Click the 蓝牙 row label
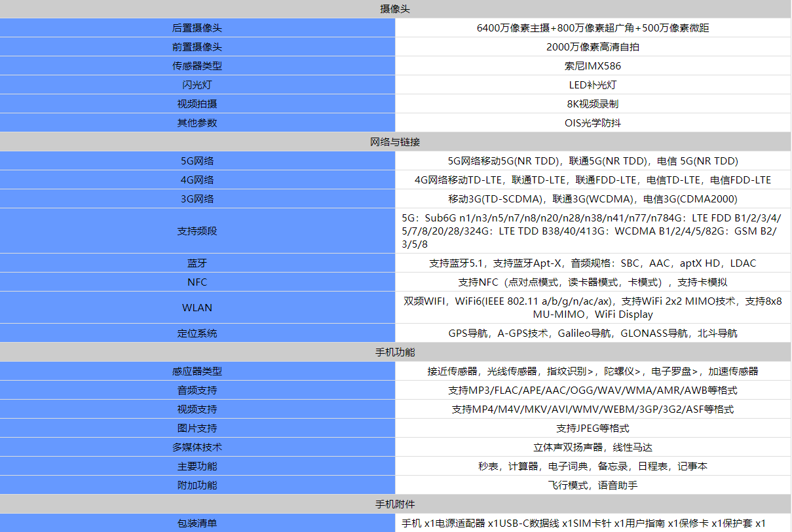792x532 pixels. pyautogui.click(x=197, y=263)
